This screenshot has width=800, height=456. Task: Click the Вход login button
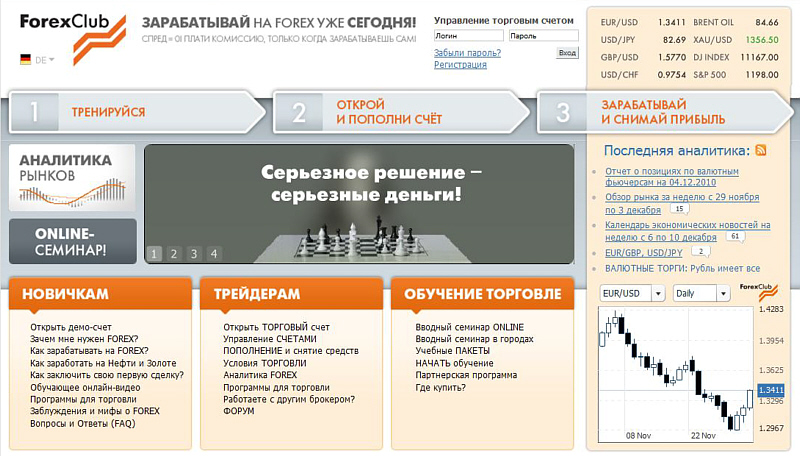(x=567, y=53)
